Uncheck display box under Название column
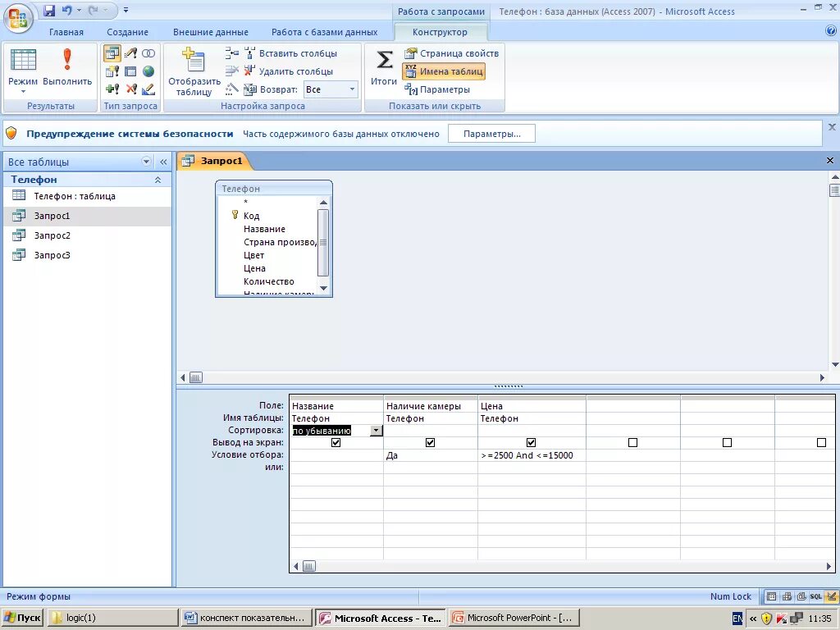This screenshot has height=630, width=840. point(336,442)
